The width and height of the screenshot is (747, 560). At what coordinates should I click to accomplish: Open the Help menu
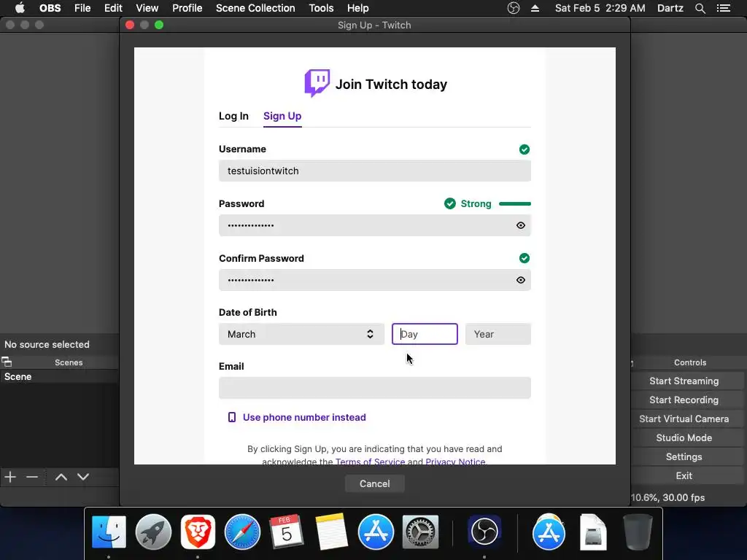coord(357,8)
